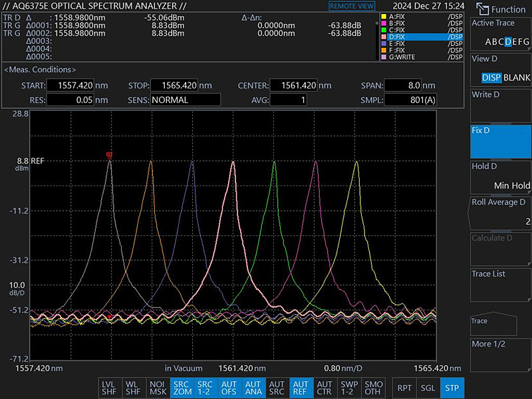
Task: Click the in Vacuum label
Action: tap(184, 368)
